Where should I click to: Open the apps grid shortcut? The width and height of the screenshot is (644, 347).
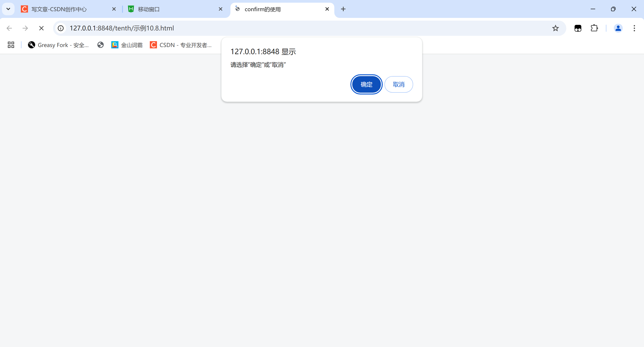tap(11, 45)
